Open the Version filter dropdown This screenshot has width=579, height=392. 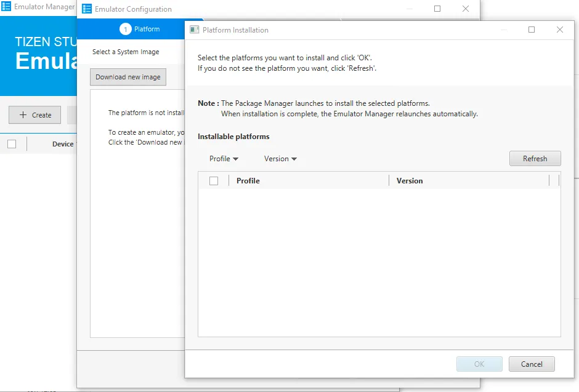click(x=280, y=159)
